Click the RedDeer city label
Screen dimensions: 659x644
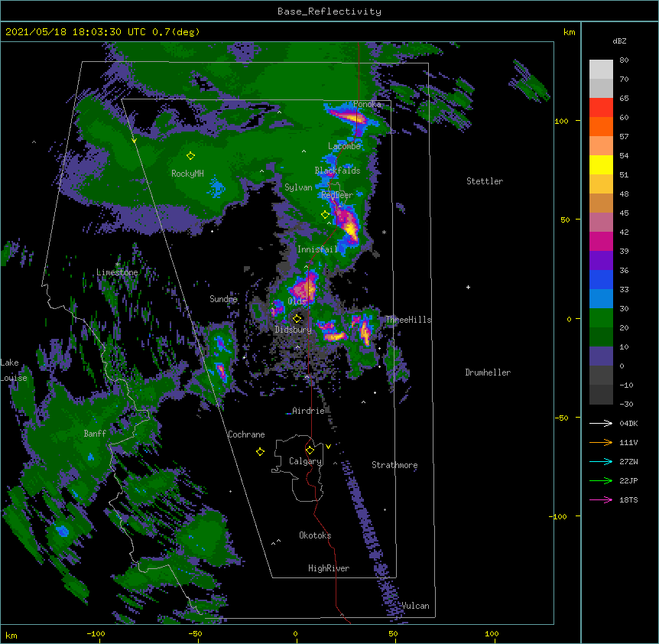coord(337,195)
